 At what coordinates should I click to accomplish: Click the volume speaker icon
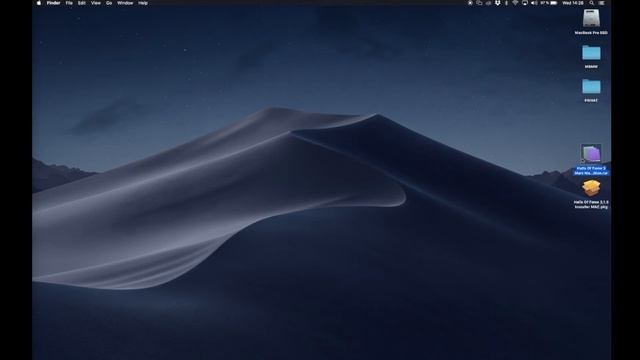click(x=534, y=3)
